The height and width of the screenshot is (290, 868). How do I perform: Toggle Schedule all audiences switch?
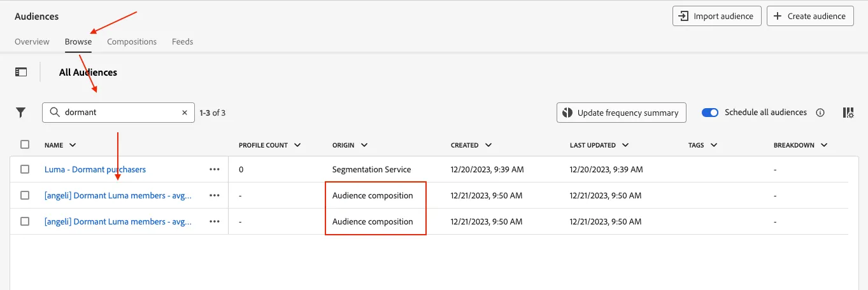click(710, 113)
